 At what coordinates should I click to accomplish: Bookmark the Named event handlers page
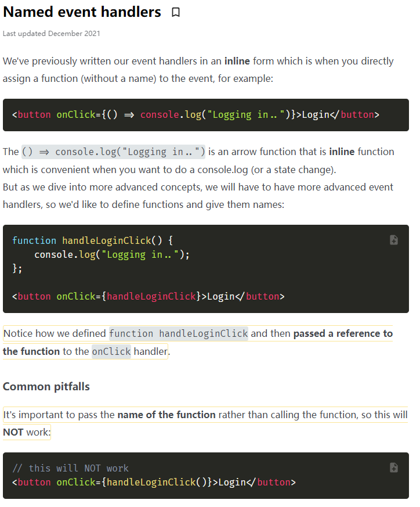pos(176,12)
